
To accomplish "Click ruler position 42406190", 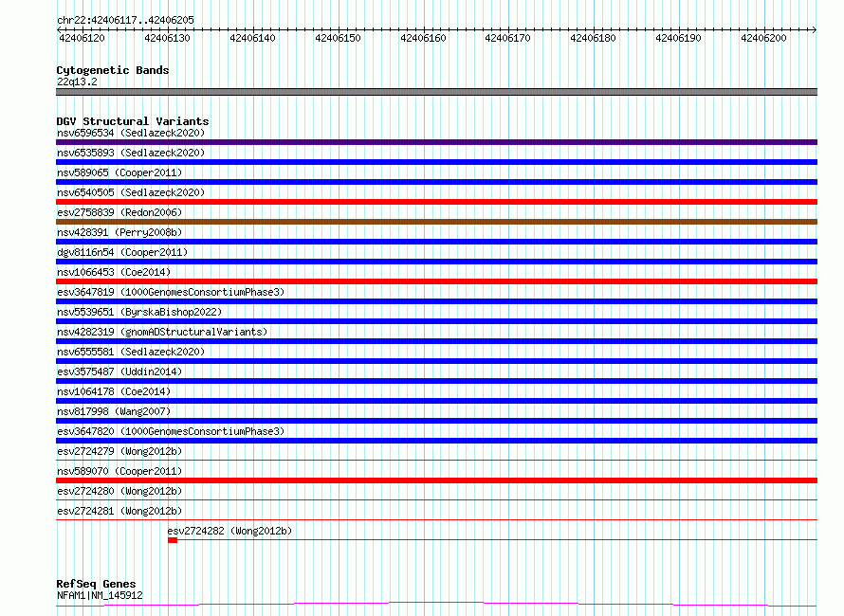I will 678,38.
